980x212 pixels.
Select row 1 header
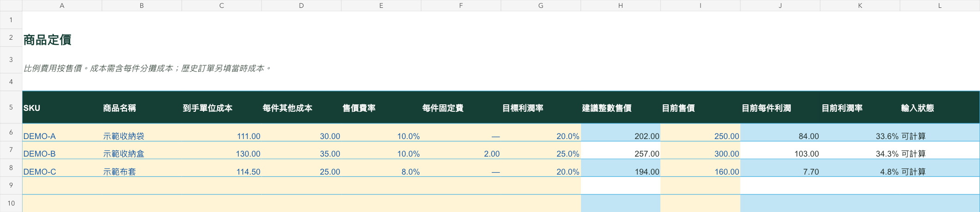click(11, 20)
